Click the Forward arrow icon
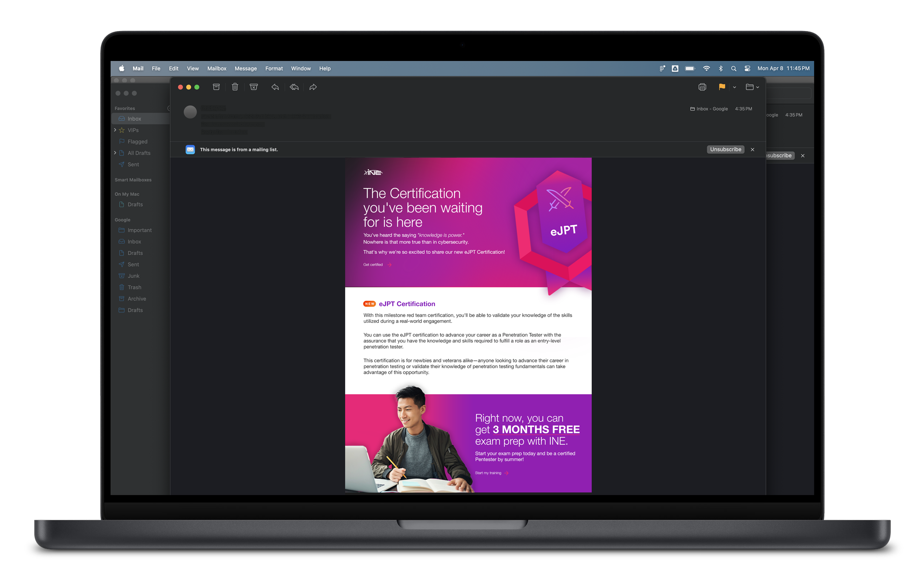 click(x=313, y=87)
